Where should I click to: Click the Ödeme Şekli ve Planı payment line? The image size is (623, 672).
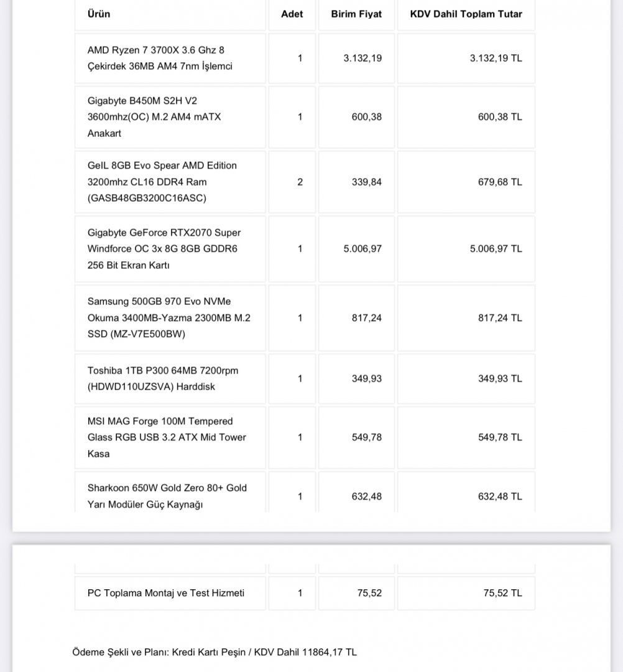pos(215,652)
